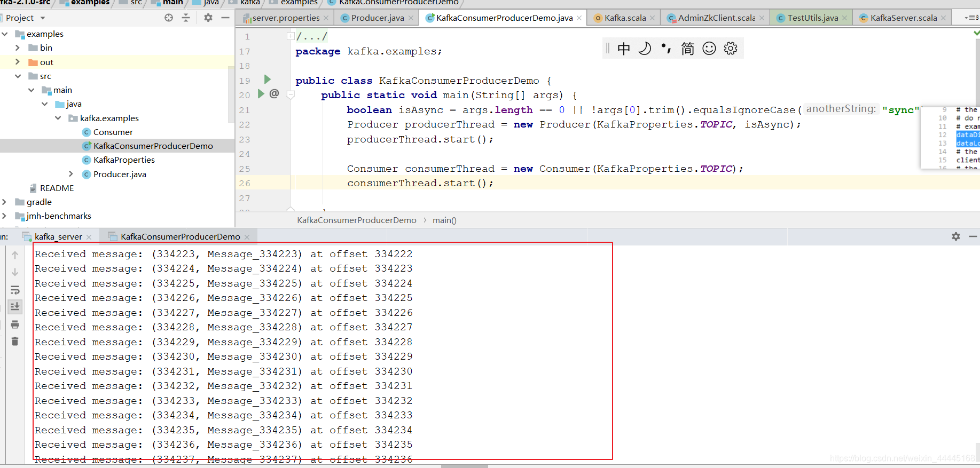Select KafkaProperties in project tree

coord(123,160)
